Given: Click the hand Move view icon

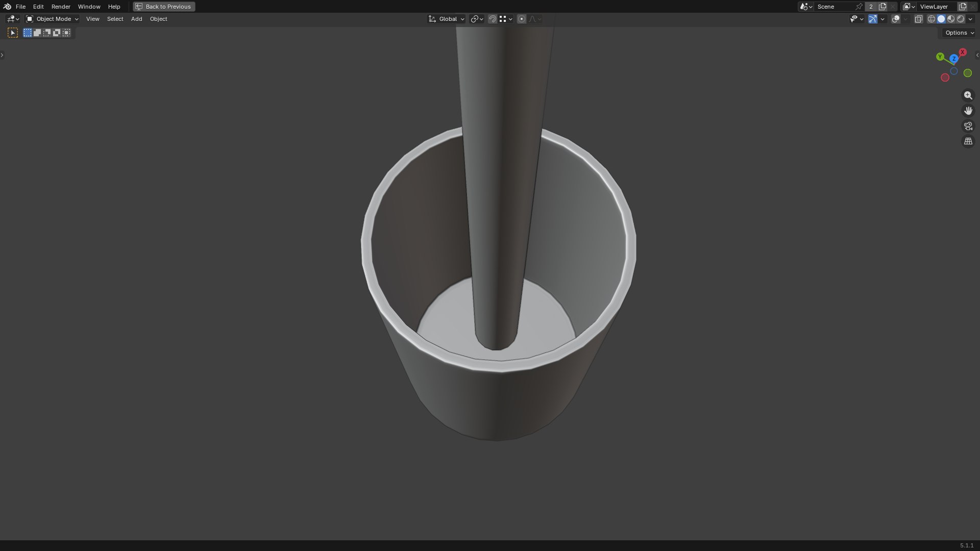Looking at the screenshot, I should pyautogui.click(x=968, y=111).
